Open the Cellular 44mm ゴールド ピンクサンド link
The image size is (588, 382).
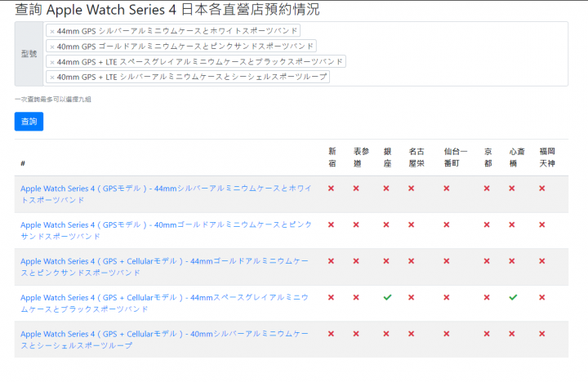pos(165,267)
